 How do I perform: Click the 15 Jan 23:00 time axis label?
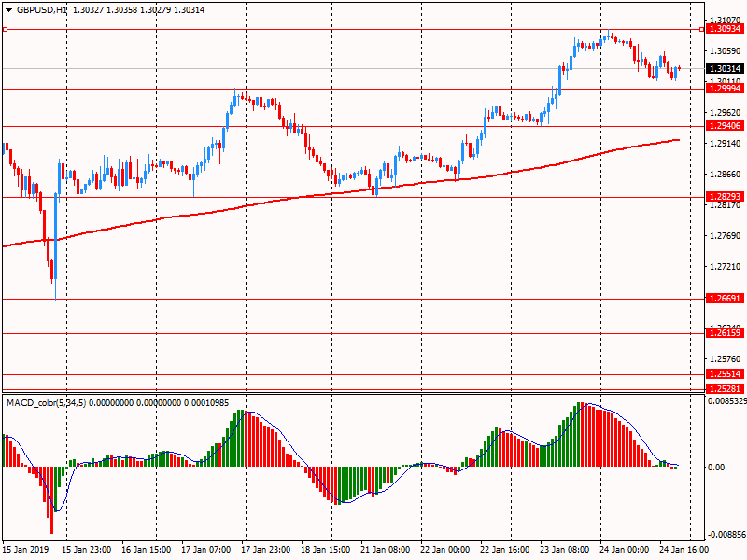87,550
